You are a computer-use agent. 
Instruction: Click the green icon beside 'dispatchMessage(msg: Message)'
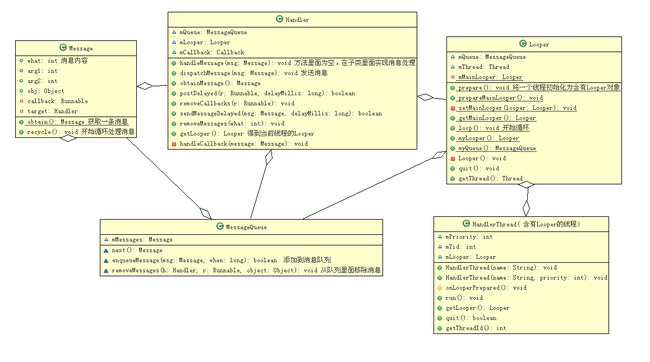pos(174,73)
